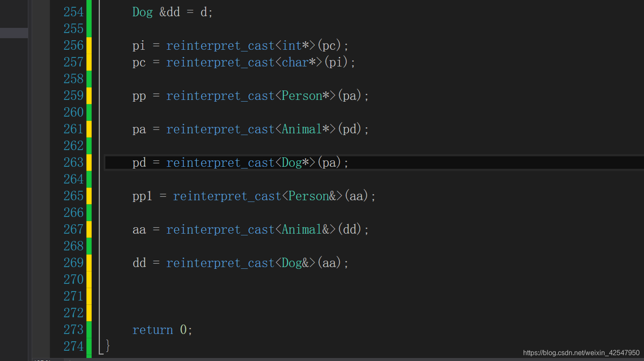Click 'char*' template argument on line 257
Viewport: 644px width, 361px height.
[299, 62]
